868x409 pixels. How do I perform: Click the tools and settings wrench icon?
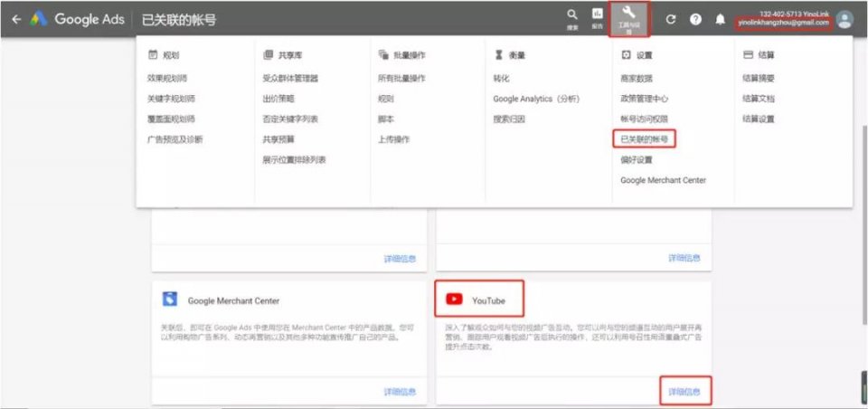629,16
